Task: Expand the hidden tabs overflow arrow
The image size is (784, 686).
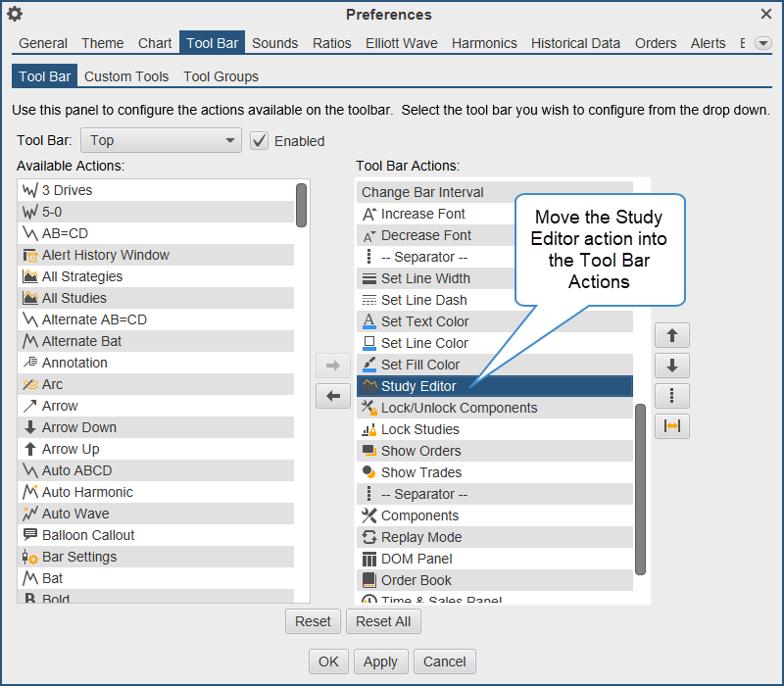Action: click(762, 43)
